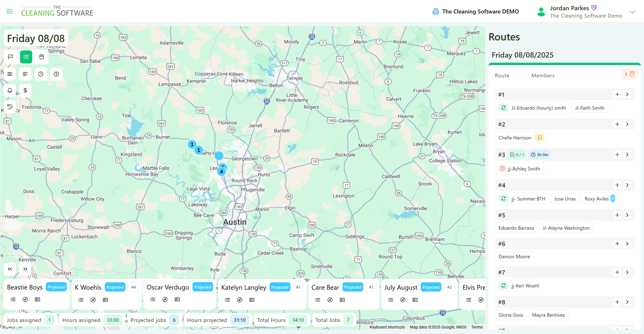Expand route #1 with chevron arrow

click(627, 94)
